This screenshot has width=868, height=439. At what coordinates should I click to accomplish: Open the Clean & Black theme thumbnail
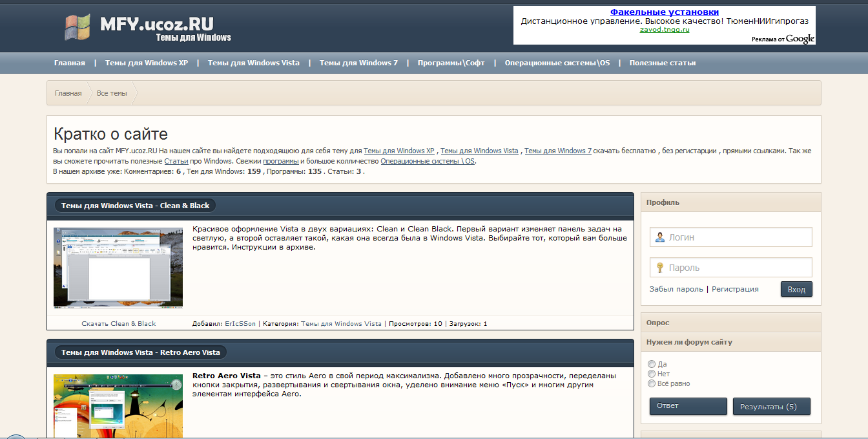118,267
